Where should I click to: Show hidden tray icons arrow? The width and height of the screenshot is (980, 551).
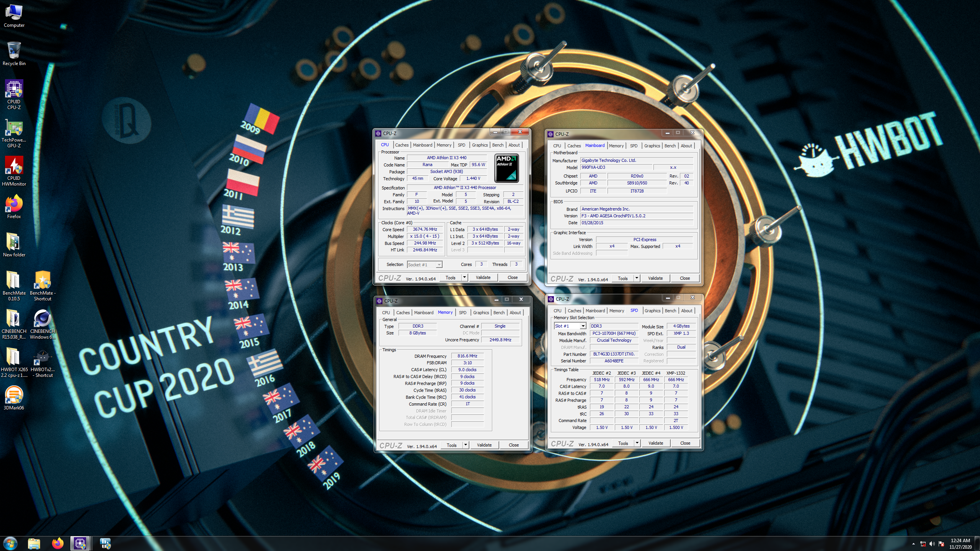(x=913, y=544)
